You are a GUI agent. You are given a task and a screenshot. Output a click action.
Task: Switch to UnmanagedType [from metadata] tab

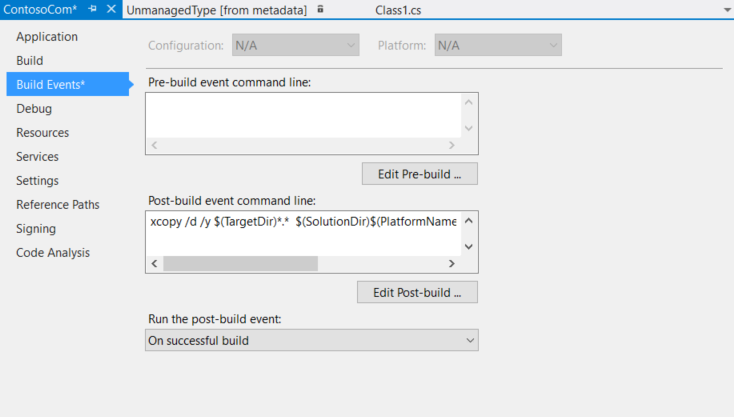click(218, 9)
